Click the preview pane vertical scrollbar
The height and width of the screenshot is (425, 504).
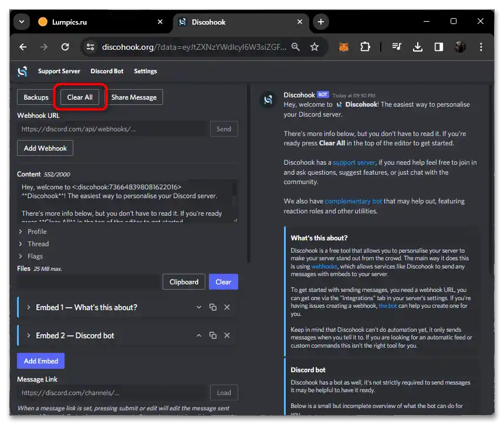click(x=492, y=180)
